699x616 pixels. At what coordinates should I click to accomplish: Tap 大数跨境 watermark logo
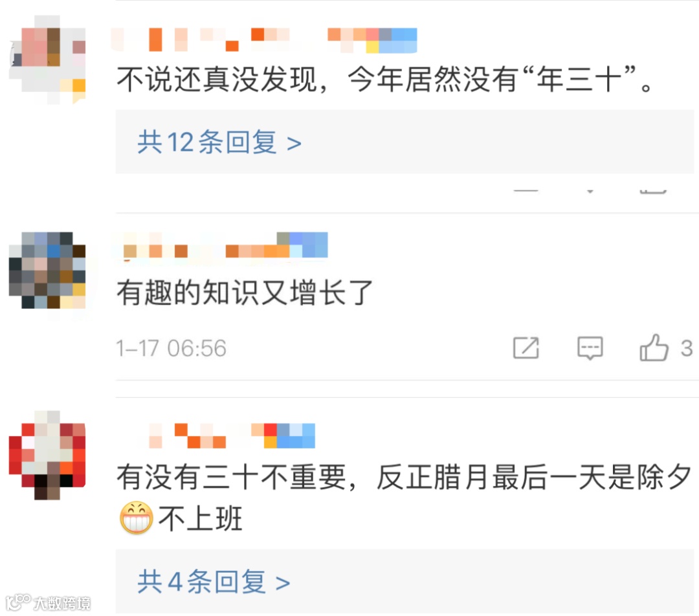[48, 603]
